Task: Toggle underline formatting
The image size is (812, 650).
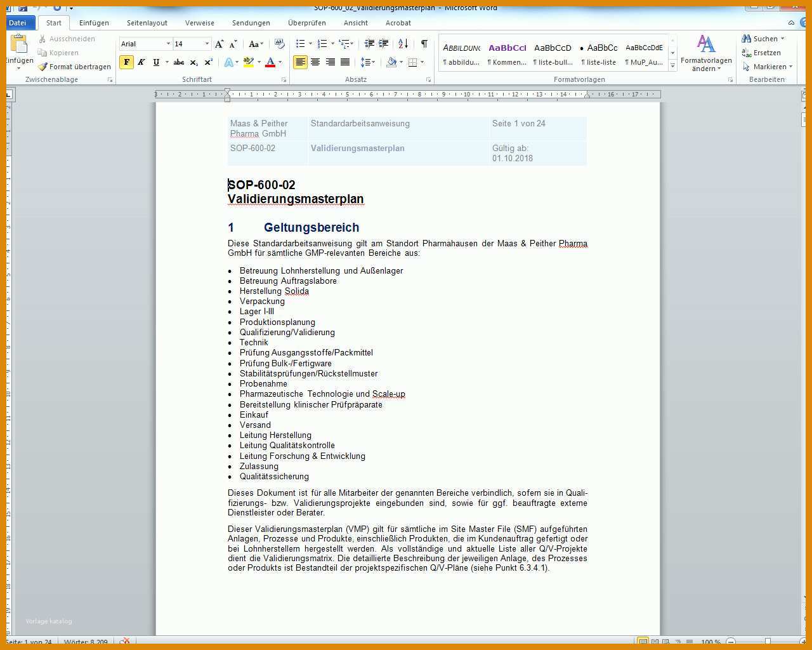Action: point(156,62)
